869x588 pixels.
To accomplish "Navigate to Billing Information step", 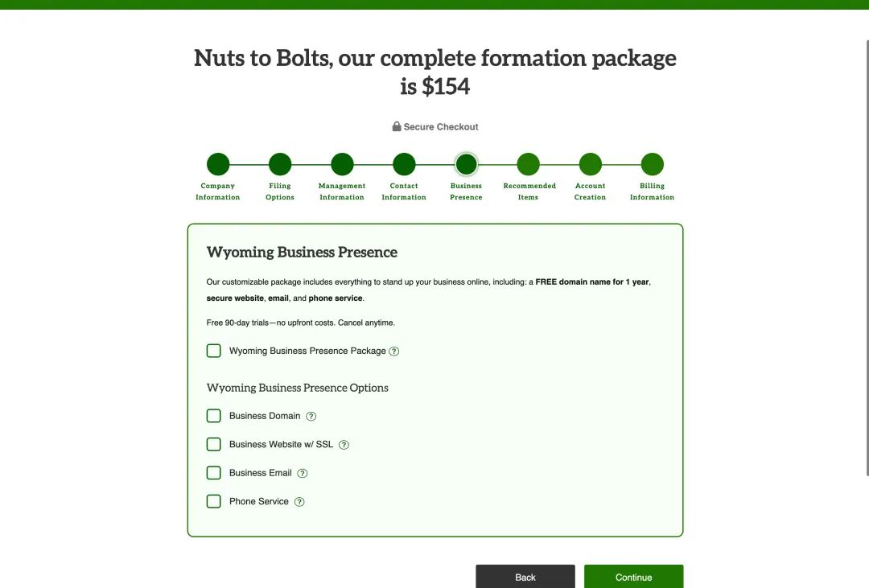I will coord(652,165).
